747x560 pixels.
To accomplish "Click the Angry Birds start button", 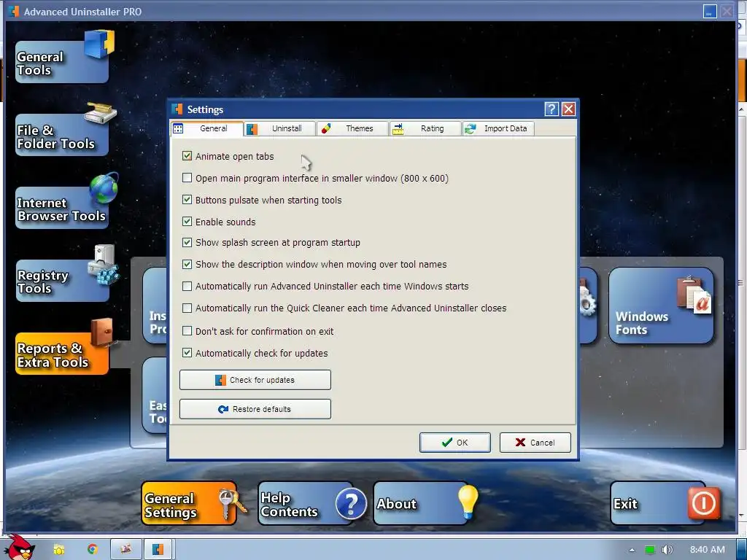I will pyautogui.click(x=20, y=548).
